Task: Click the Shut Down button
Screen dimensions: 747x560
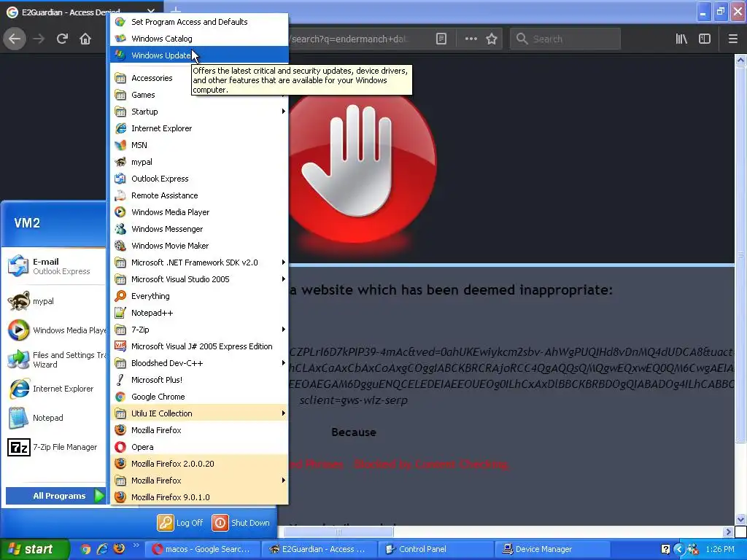Action: tap(241, 523)
